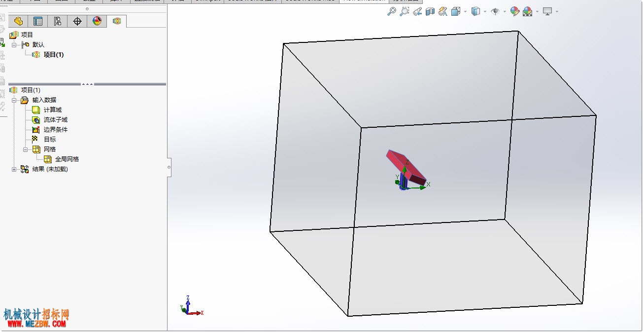Toggle the Section View tool
This screenshot has height=333, width=644.
click(x=430, y=11)
